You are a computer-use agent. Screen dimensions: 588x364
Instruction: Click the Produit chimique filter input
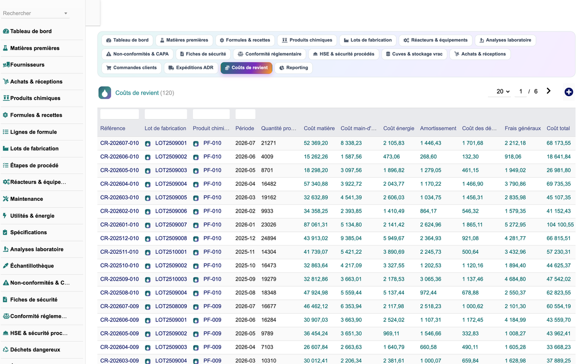[x=211, y=114]
